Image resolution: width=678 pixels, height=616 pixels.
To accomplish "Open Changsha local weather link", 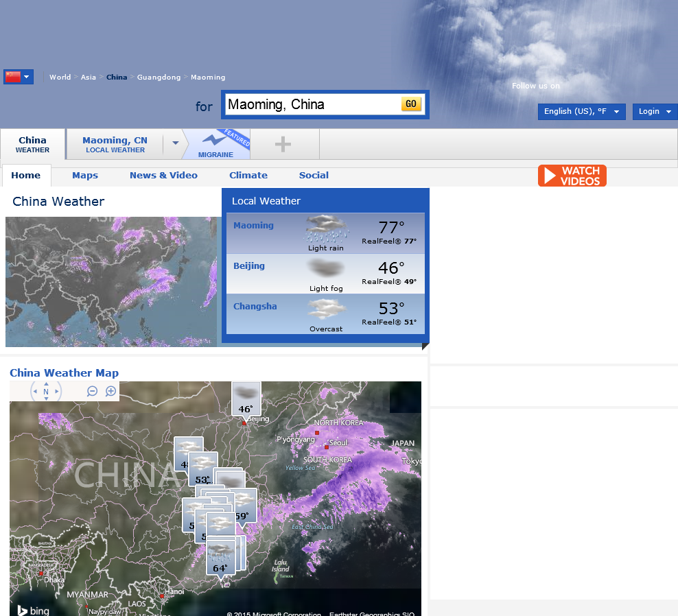I will [255, 306].
